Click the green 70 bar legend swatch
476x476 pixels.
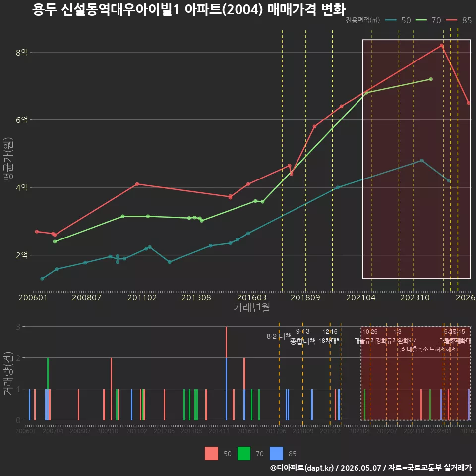tap(244, 454)
